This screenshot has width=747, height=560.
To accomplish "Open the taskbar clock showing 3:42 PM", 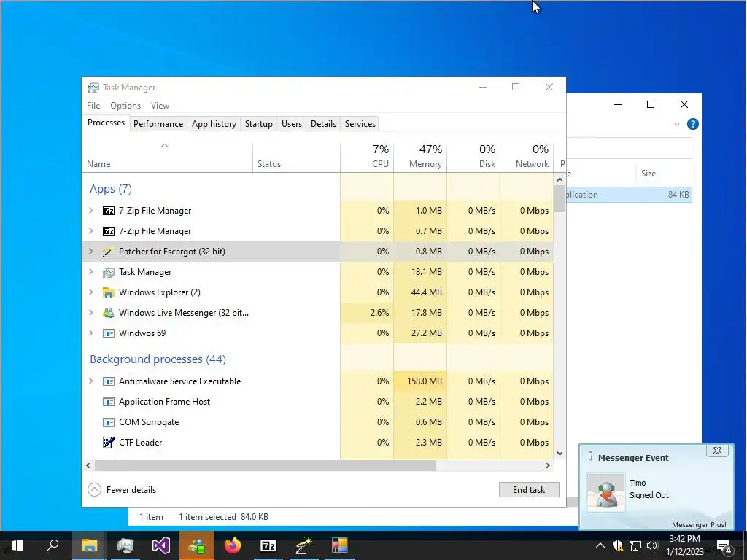I will (x=684, y=545).
